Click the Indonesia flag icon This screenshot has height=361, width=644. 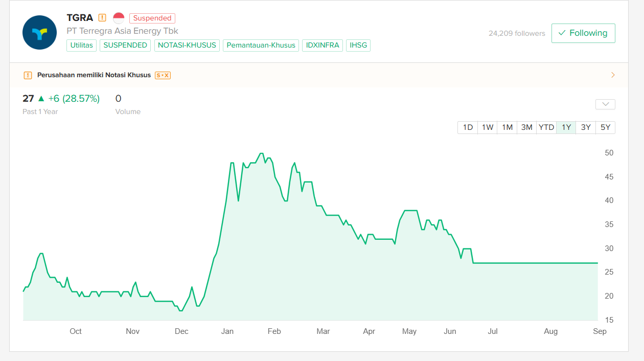119,18
